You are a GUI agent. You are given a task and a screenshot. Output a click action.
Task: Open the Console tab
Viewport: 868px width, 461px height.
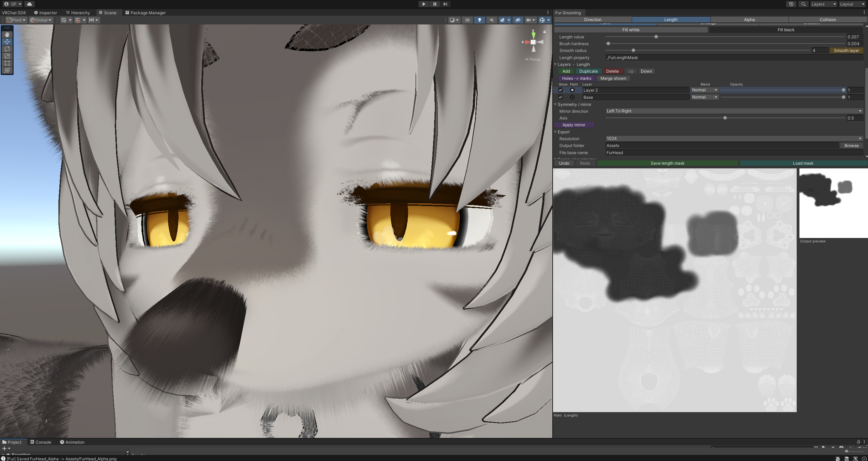[41, 442]
